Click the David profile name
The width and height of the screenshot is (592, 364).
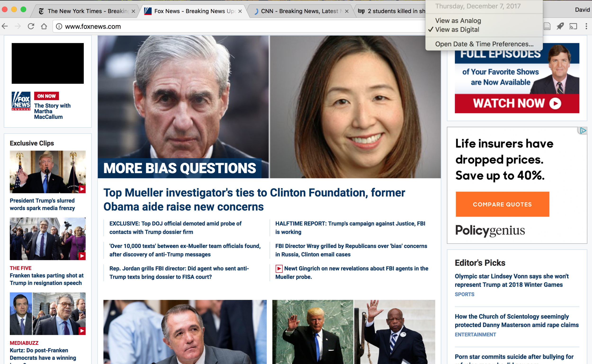click(x=582, y=10)
